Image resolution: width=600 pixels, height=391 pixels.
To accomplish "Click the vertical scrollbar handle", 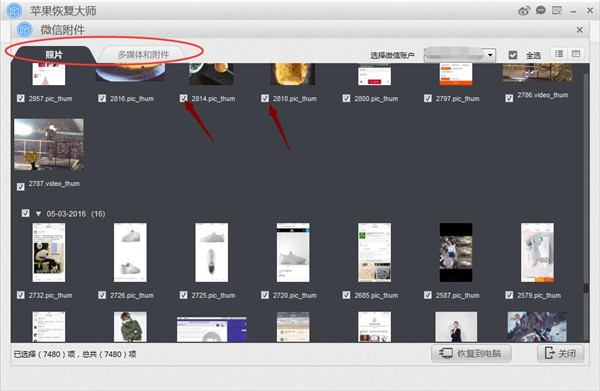I will click(x=586, y=288).
